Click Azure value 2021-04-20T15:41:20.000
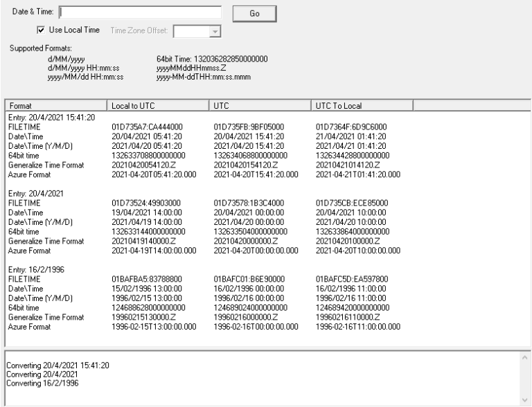The image size is (532, 407). point(256,174)
